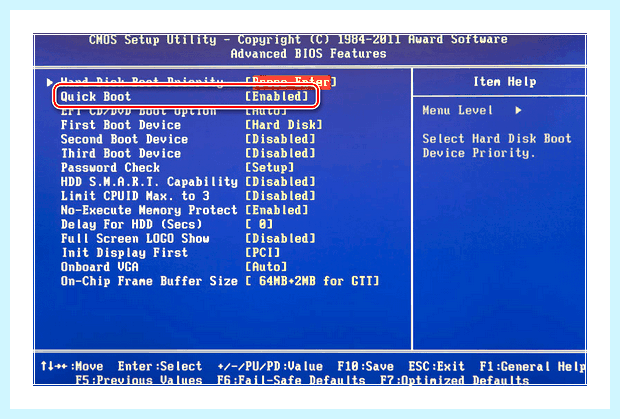Select the HDD S.M.A.R.T. Capability label
Image resolution: width=620 pixels, height=419 pixels.
coord(149,182)
